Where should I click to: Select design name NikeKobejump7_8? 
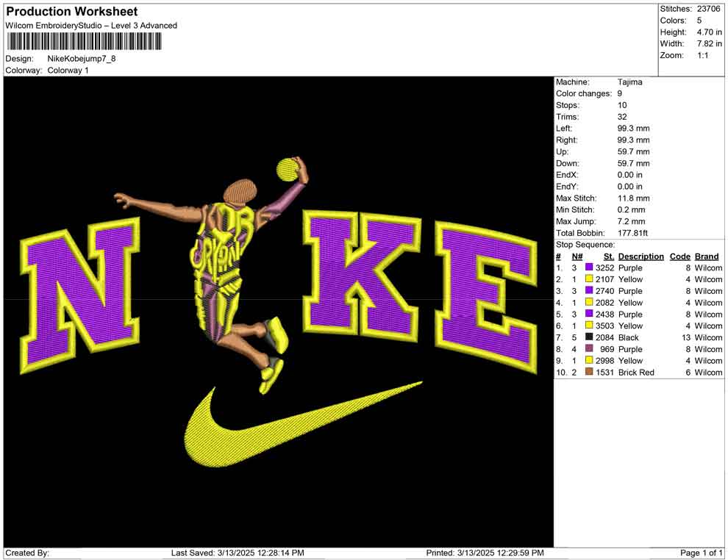81,59
